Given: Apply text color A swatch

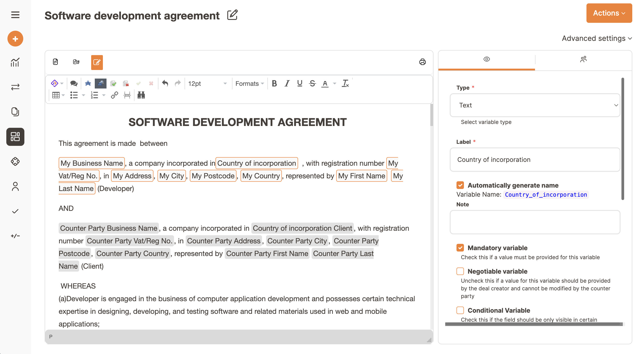Looking at the screenshot, I should pos(325,83).
